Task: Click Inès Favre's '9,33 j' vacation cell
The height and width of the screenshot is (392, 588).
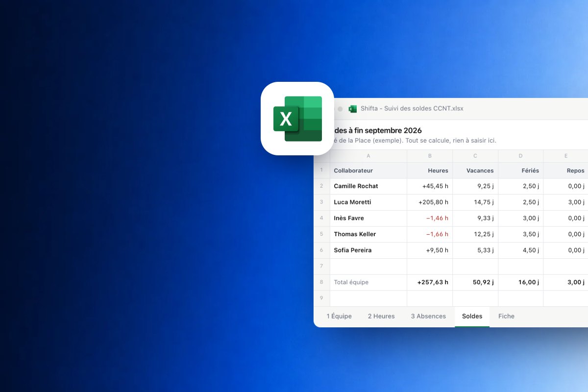Action: click(475, 218)
